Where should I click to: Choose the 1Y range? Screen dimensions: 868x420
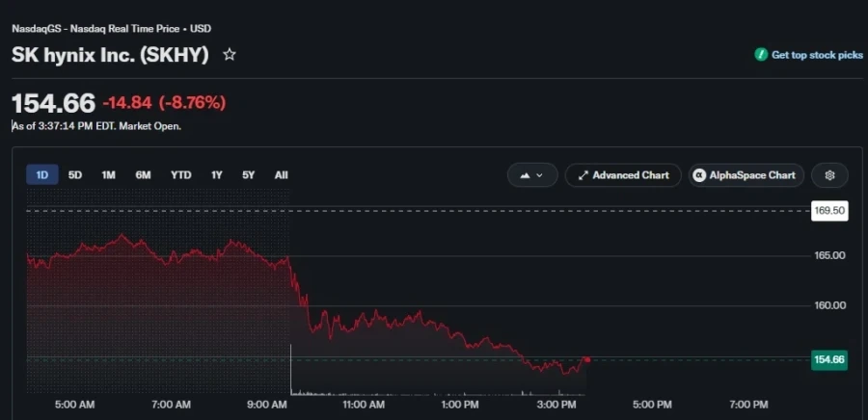coord(216,175)
